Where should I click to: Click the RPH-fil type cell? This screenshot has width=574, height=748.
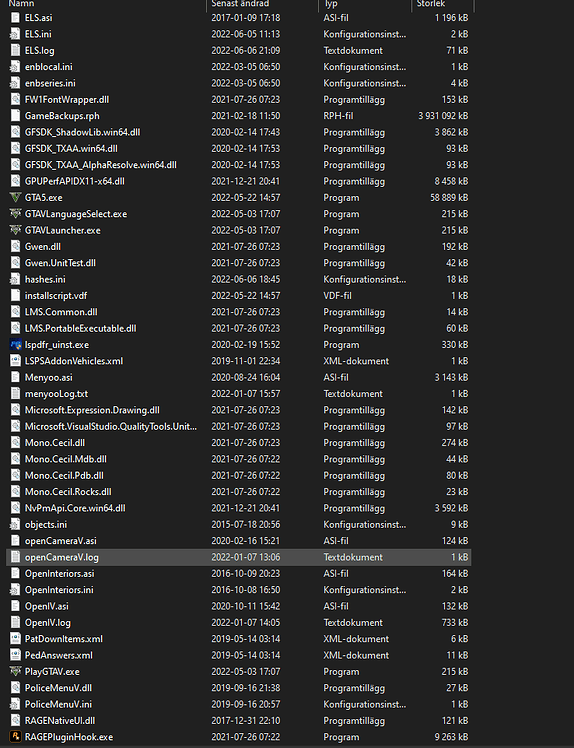tap(338, 116)
